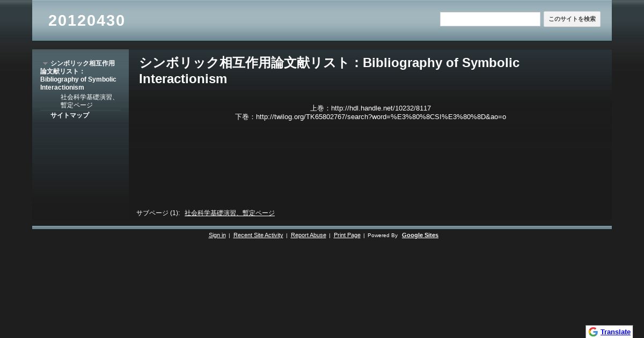The width and height of the screenshot is (644, 338).
Task: Open sidebar subpage 社会科学基礎演習、暫定ページ
Action: tap(89, 101)
